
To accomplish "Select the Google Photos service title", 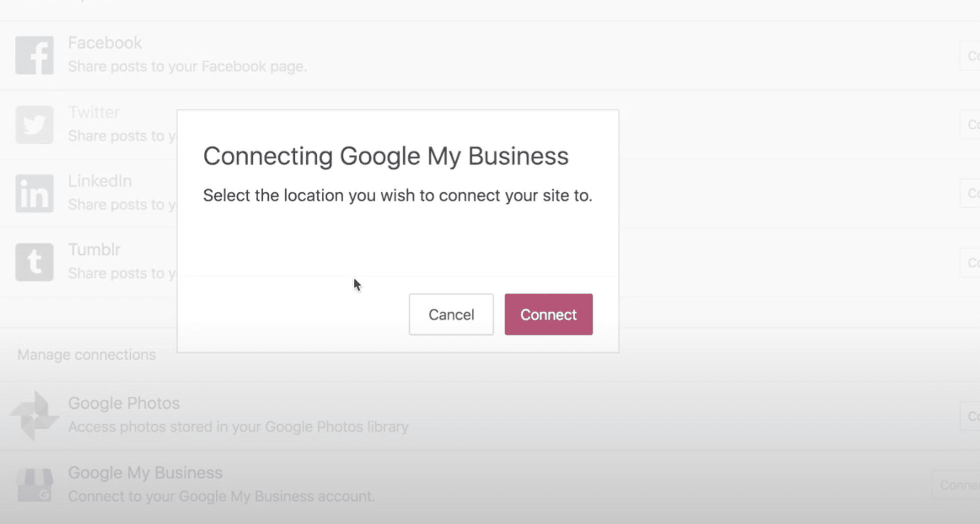I will coord(124,403).
